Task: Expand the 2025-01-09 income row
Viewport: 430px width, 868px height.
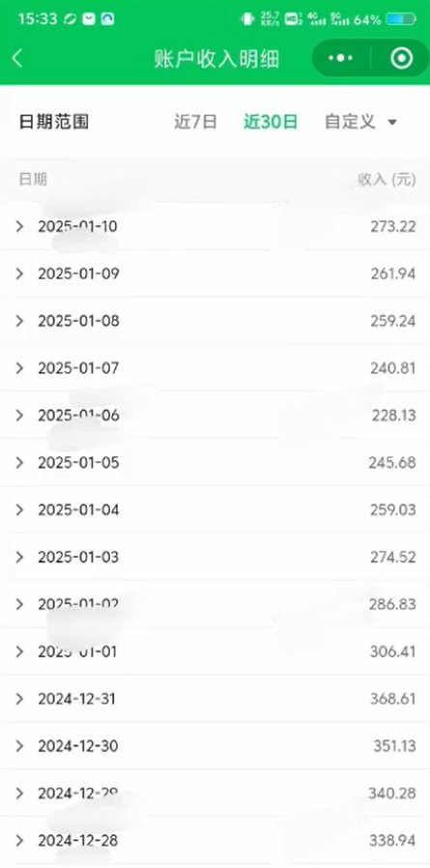Action: [x=215, y=274]
